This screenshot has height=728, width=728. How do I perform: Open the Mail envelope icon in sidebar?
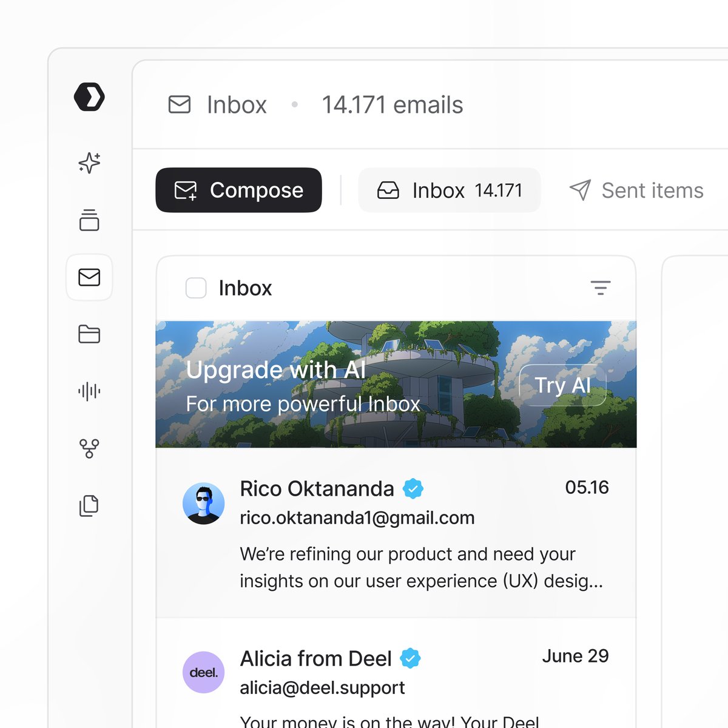click(89, 278)
